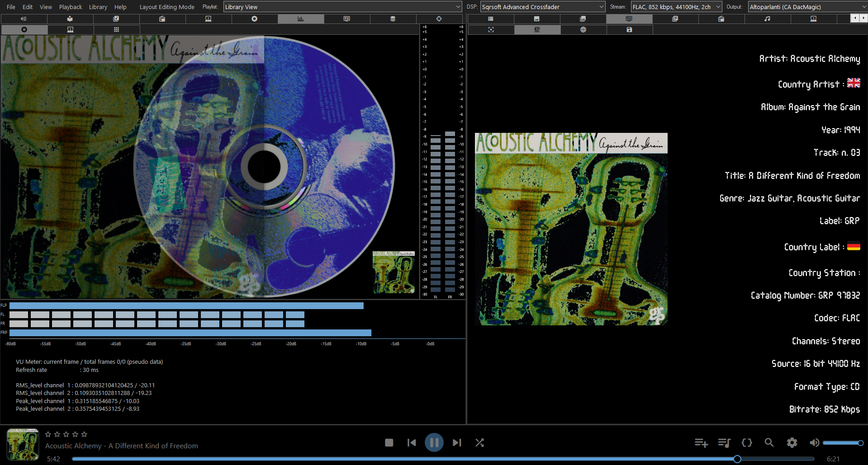Open the Playback menu
Screen dimensions: 868x465
[x=71, y=7]
